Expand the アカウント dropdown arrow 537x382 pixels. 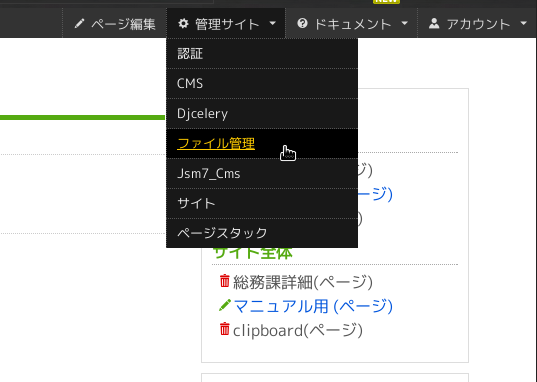pyautogui.click(x=523, y=23)
